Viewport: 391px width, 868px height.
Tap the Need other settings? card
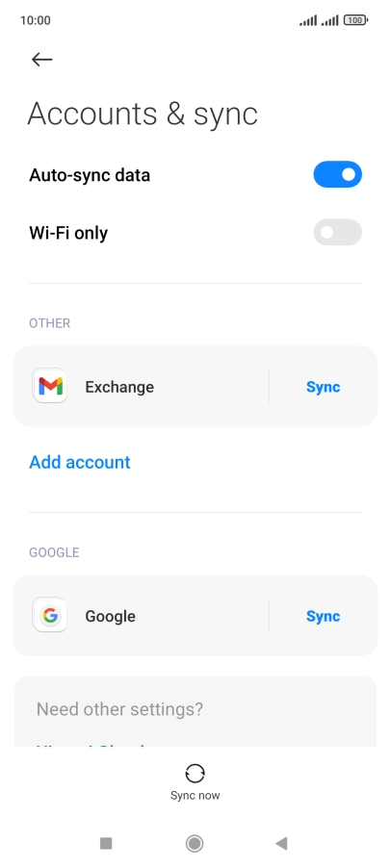[195, 711]
